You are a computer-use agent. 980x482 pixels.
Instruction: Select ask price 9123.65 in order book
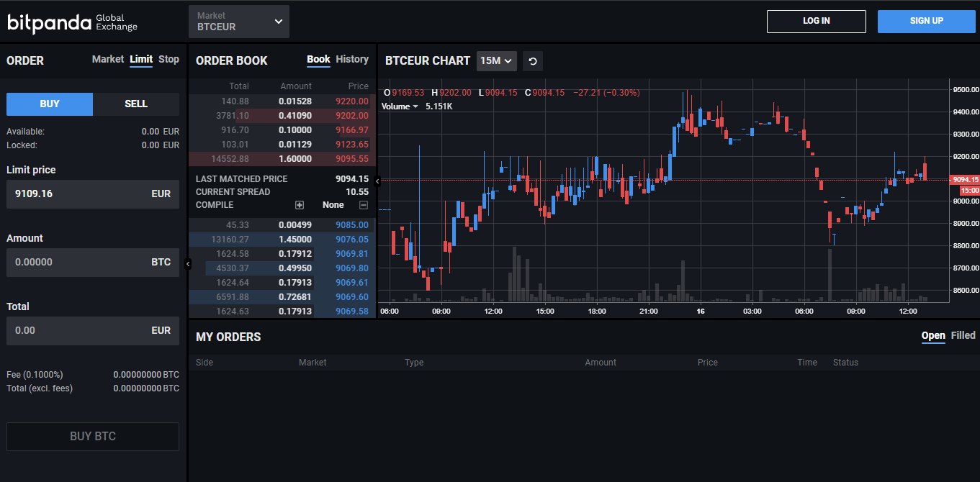(352, 145)
